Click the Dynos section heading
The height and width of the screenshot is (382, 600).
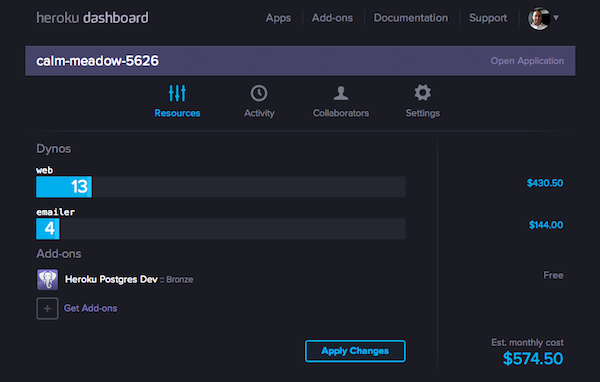click(54, 149)
